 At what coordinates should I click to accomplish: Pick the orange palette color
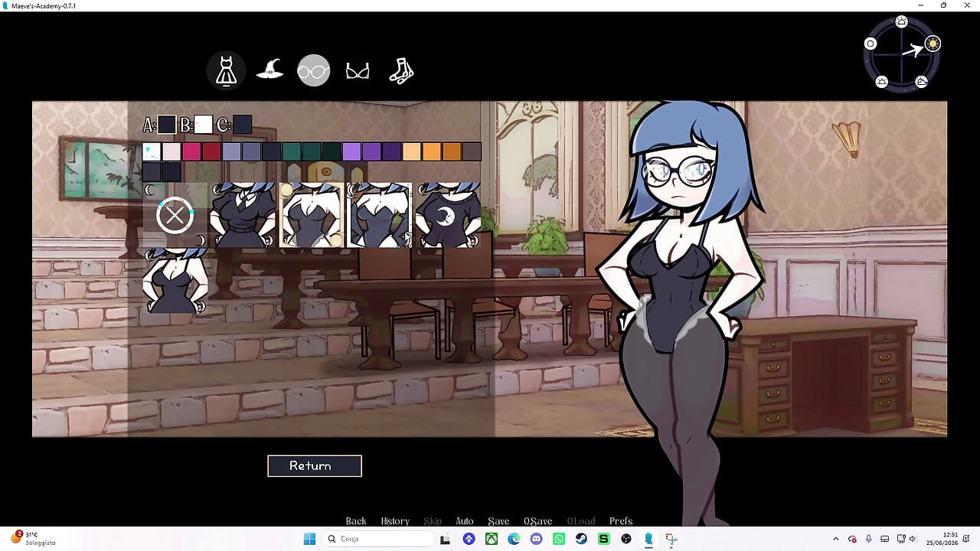coord(432,152)
